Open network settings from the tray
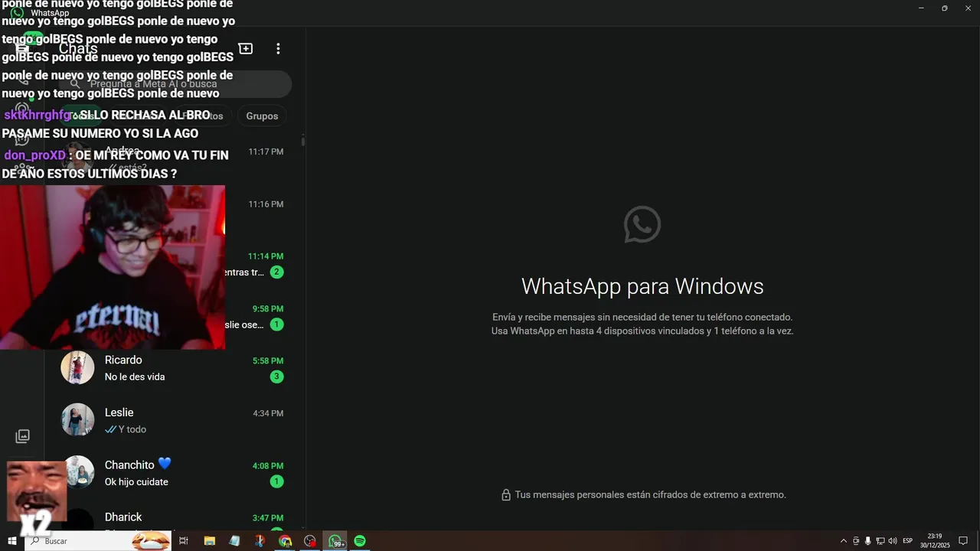This screenshot has height=551, width=980. [x=880, y=541]
